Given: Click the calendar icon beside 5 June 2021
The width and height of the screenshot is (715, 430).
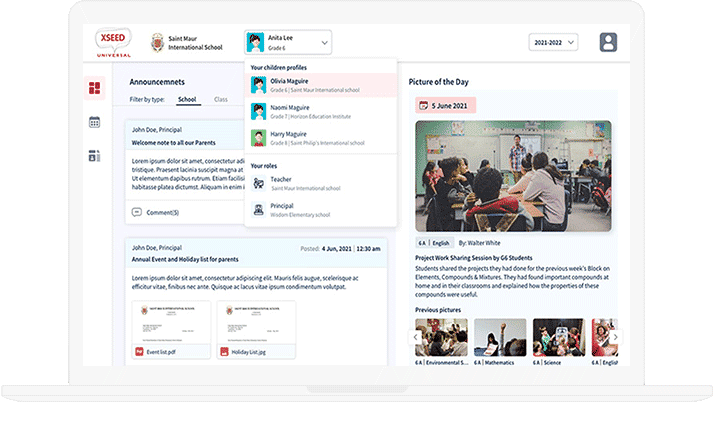Looking at the screenshot, I should [x=424, y=105].
